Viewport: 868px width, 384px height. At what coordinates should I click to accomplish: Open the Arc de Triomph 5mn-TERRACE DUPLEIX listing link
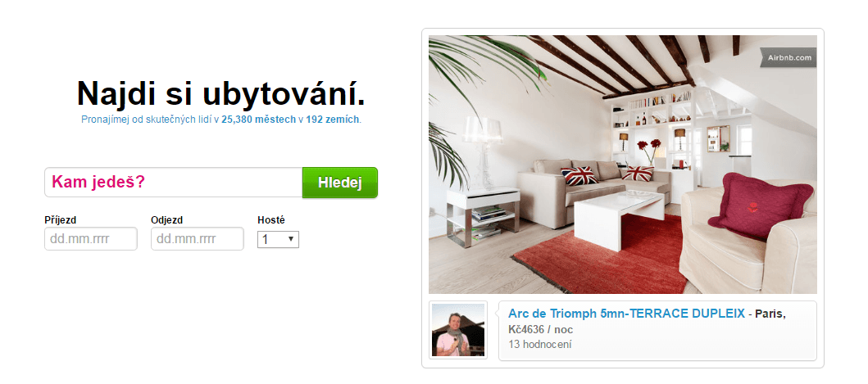tap(627, 314)
